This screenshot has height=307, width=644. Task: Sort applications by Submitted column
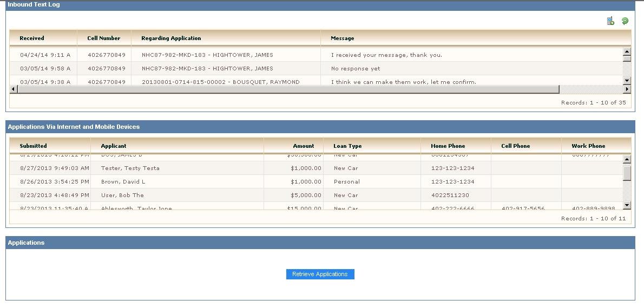(33, 146)
